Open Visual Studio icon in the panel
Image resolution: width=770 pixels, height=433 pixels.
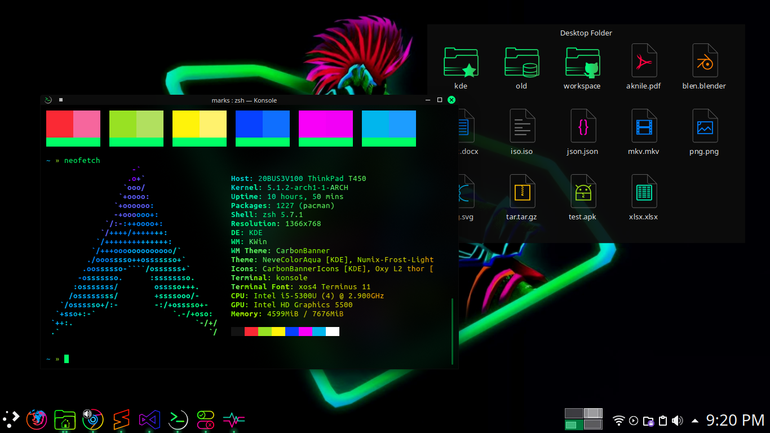click(149, 420)
